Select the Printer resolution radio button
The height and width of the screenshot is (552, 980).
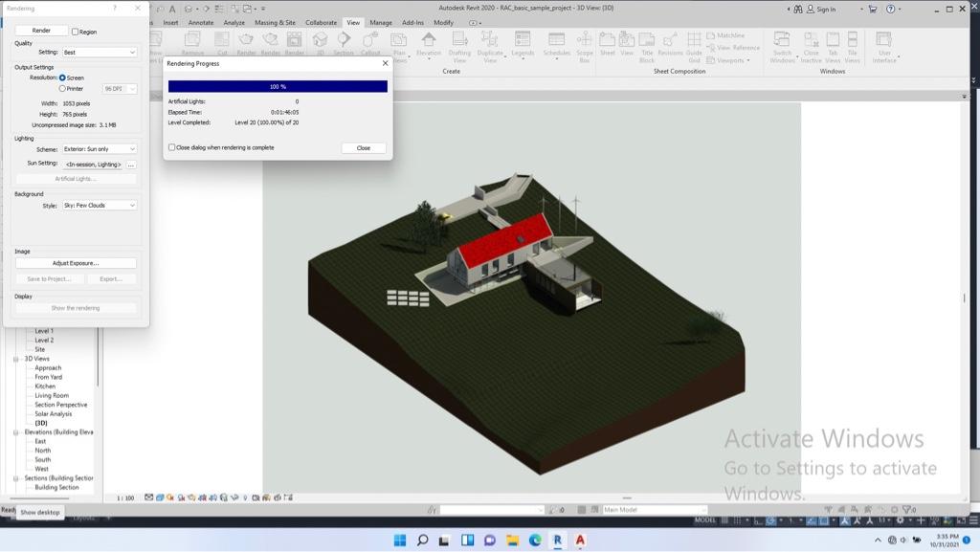(x=62, y=89)
